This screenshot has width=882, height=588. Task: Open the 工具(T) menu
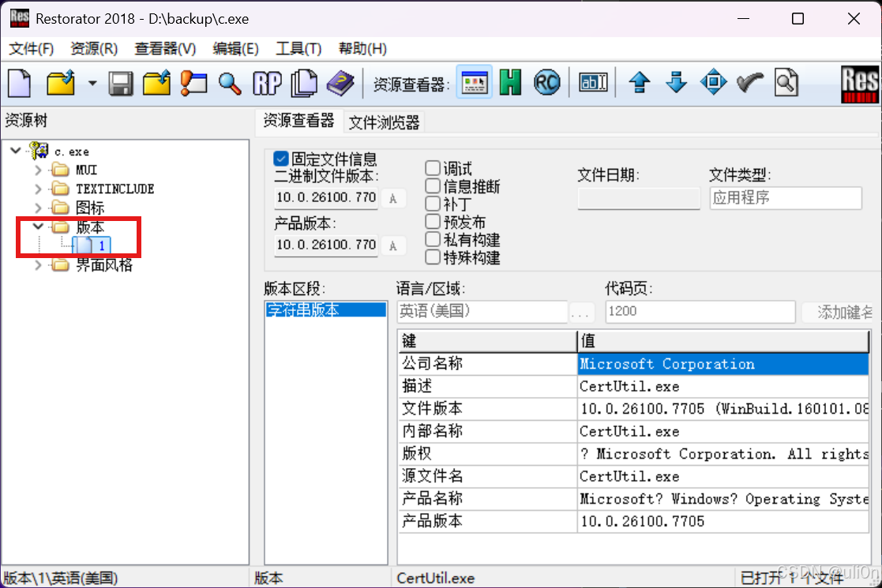[x=298, y=49]
